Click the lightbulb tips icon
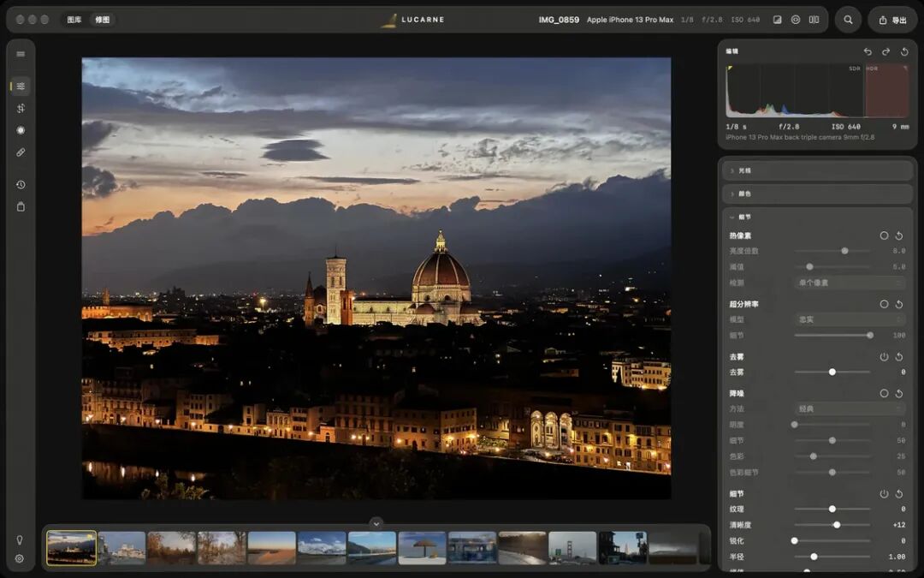Screen dimensions: 924x578 point(20,539)
